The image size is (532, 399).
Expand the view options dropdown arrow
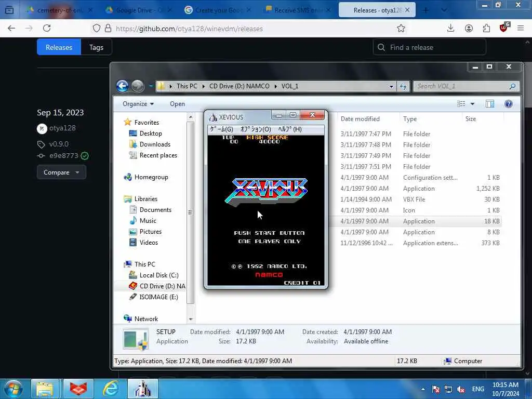(472, 104)
